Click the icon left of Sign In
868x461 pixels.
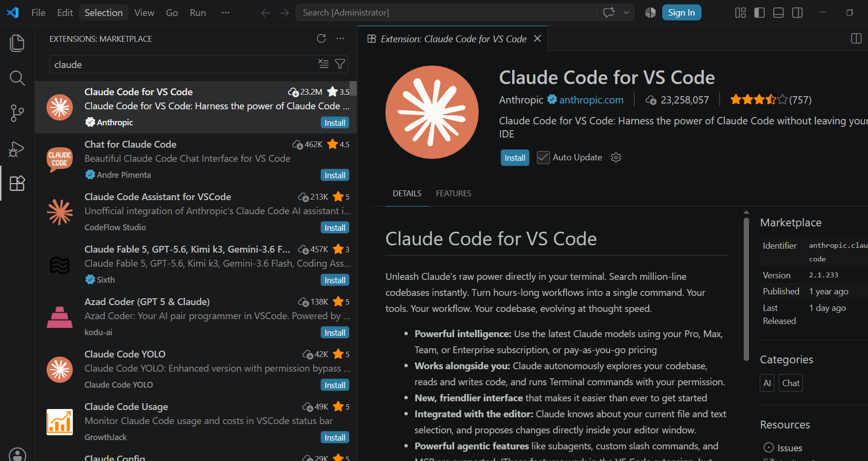(x=651, y=13)
